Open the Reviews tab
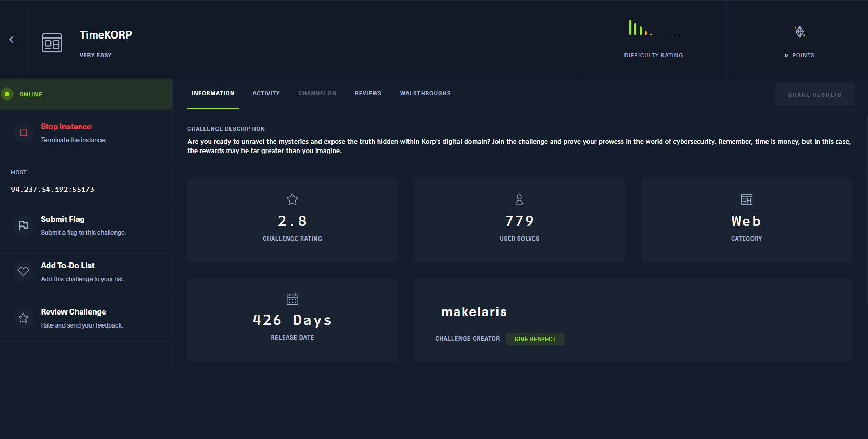This screenshot has height=439, width=868. tap(368, 94)
